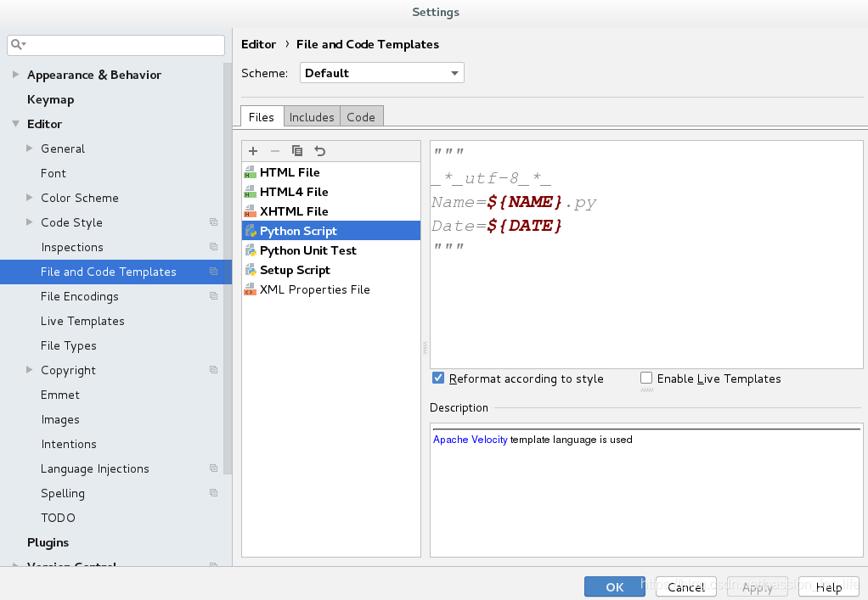
Task: Click the reset to default undo icon
Action: tap(320, 151)
